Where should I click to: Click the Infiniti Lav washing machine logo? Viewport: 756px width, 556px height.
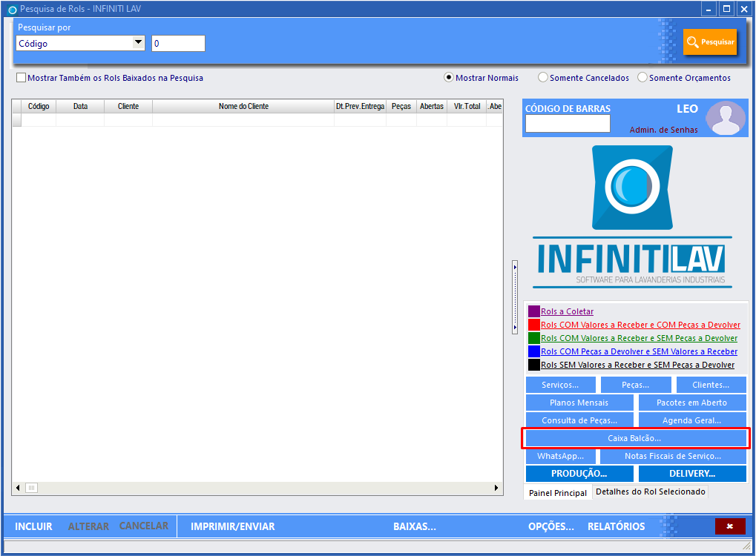coord(632,187)
